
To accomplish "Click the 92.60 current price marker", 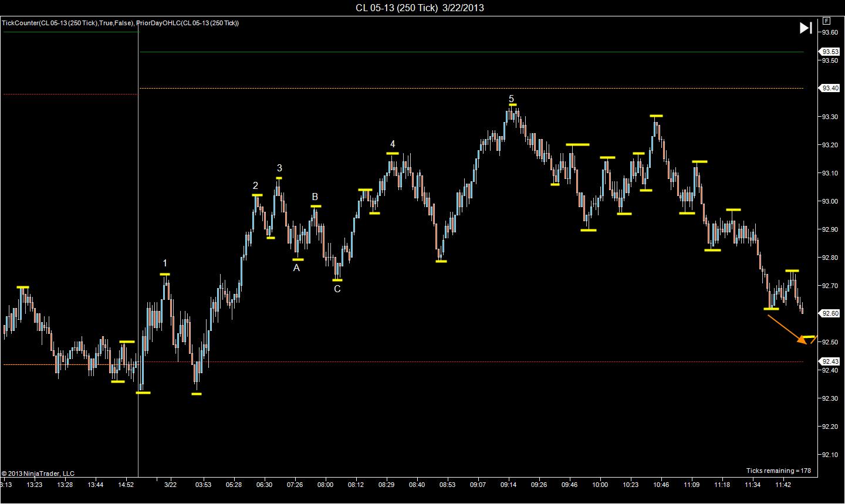I will (830, 313).
